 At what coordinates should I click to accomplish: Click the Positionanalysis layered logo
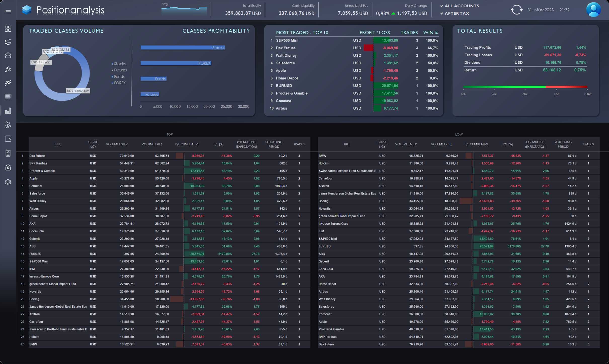[27, 10]
